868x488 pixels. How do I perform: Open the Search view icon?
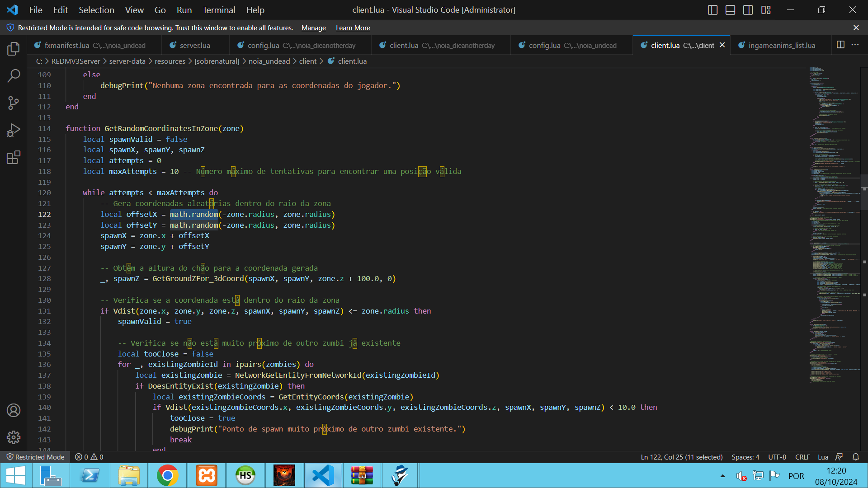14,75
